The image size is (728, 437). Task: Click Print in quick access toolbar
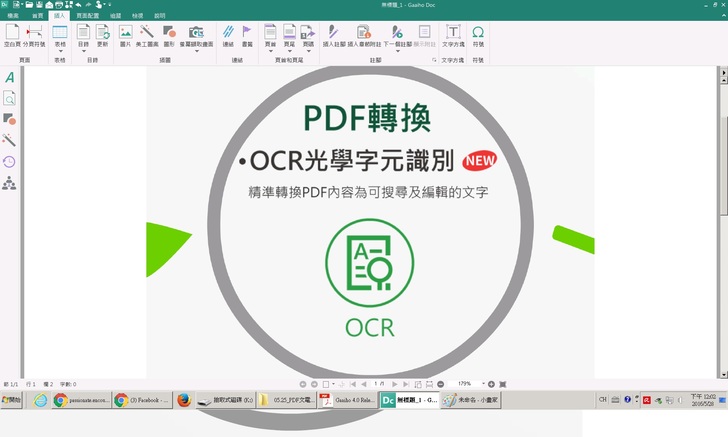coord(59,5)
